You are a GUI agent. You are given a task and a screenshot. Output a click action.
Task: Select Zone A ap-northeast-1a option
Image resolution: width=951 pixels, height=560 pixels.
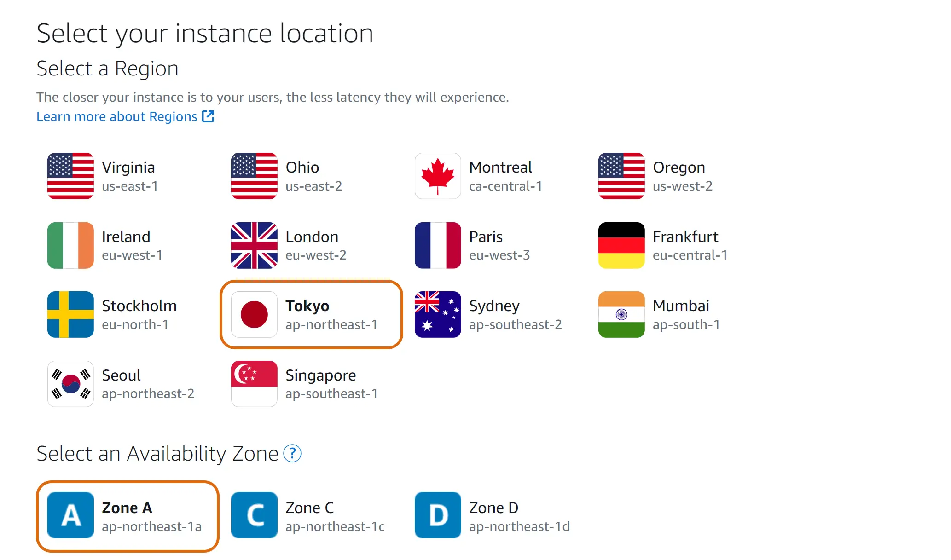point(128,516)
